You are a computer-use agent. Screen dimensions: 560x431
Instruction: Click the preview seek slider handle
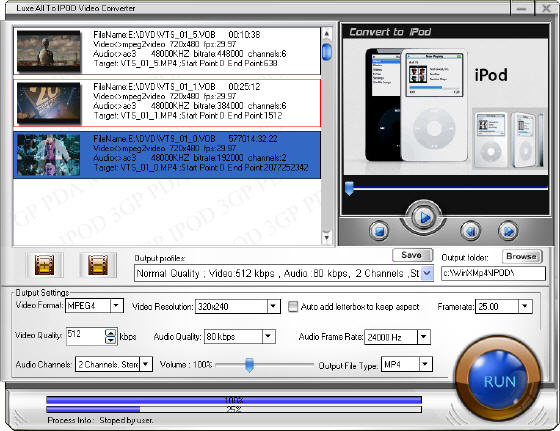click(x=349, y=188)
